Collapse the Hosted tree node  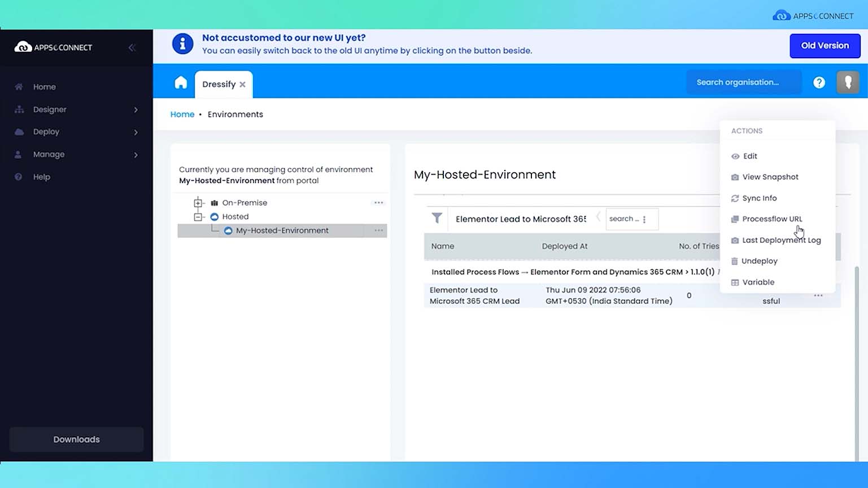click(x=198, y=217)
